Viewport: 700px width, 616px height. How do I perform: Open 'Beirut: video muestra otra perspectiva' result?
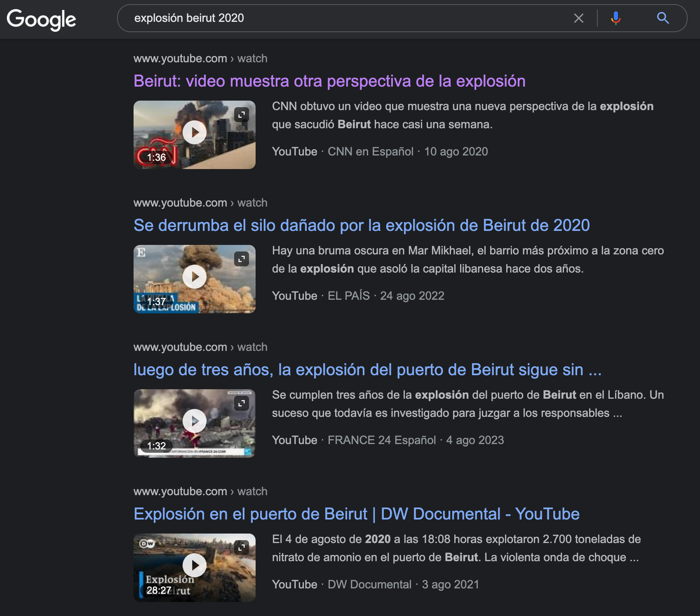pos(329,81)
